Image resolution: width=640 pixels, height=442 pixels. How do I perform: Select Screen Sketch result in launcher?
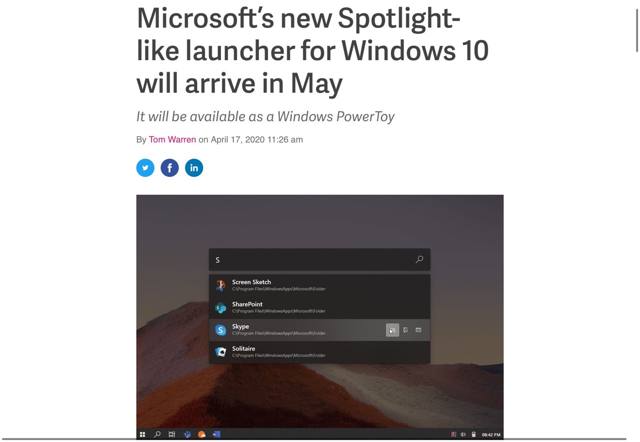coord(320,285)
